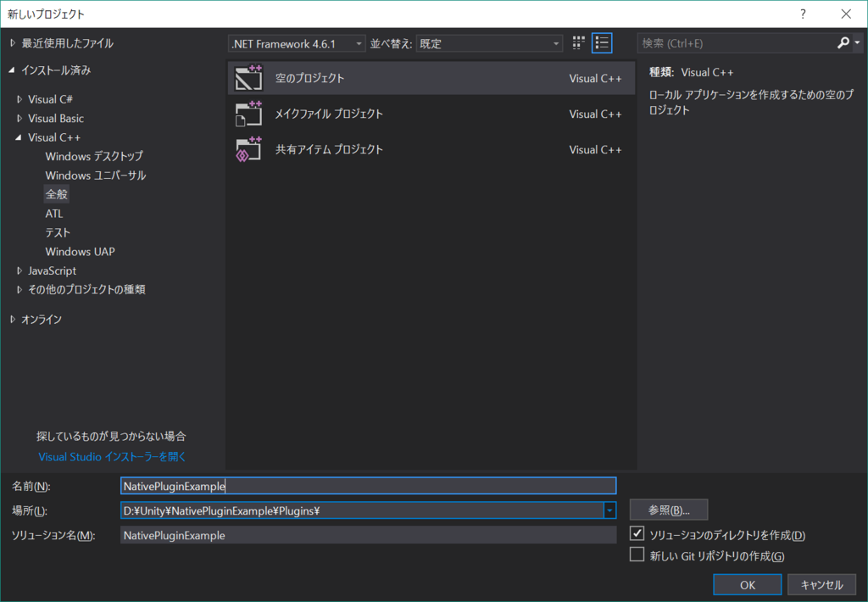Select the JavaScript tree label
This screenshot has height=602, width=868.
pyautogui.click(x=52, y=270)
